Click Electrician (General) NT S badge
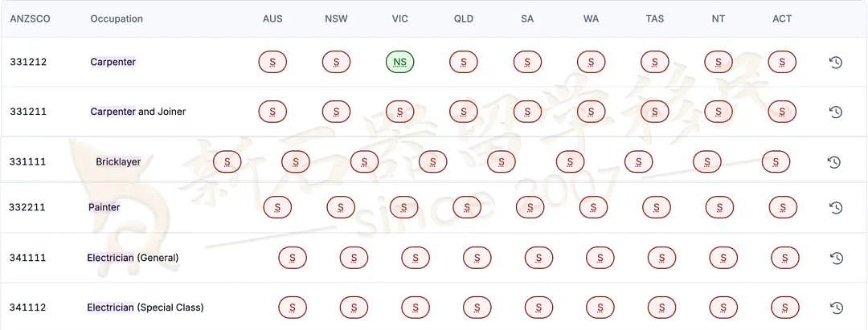 (x=723, y=258)
